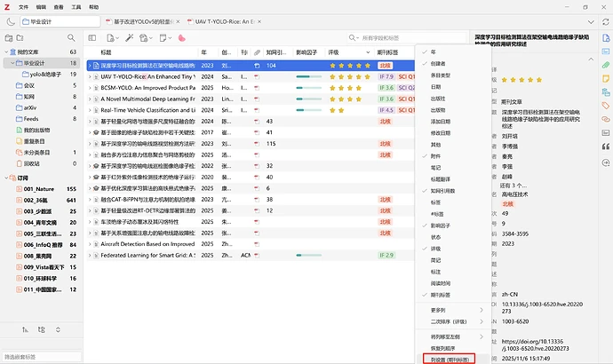Click the tag filter input box

(x=42, y=357)
